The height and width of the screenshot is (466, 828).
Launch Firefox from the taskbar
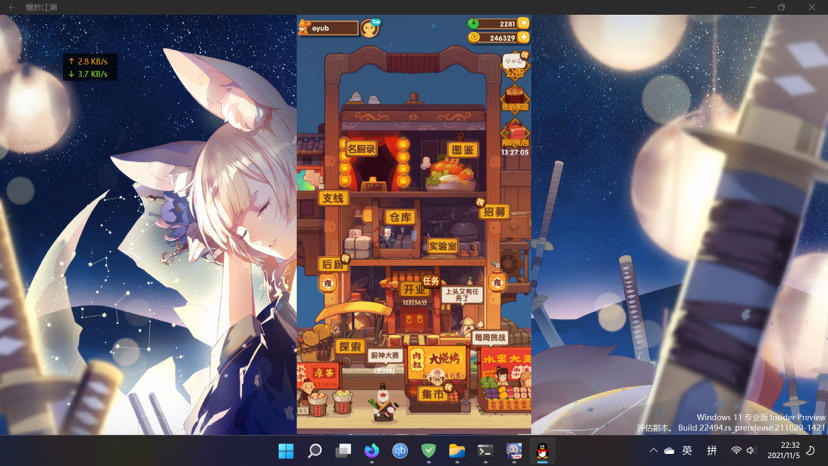[372, 451]
